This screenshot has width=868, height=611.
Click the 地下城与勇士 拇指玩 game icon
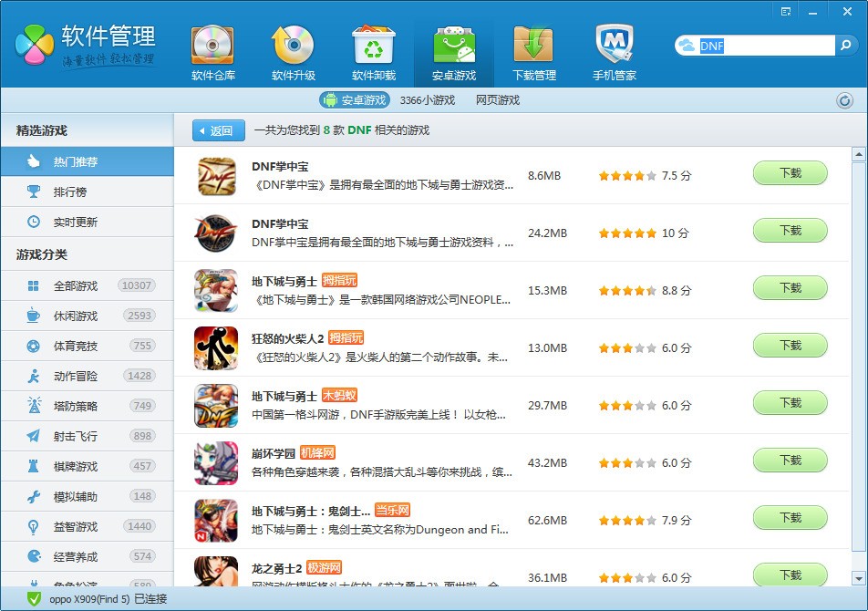[x=216, y=291]
